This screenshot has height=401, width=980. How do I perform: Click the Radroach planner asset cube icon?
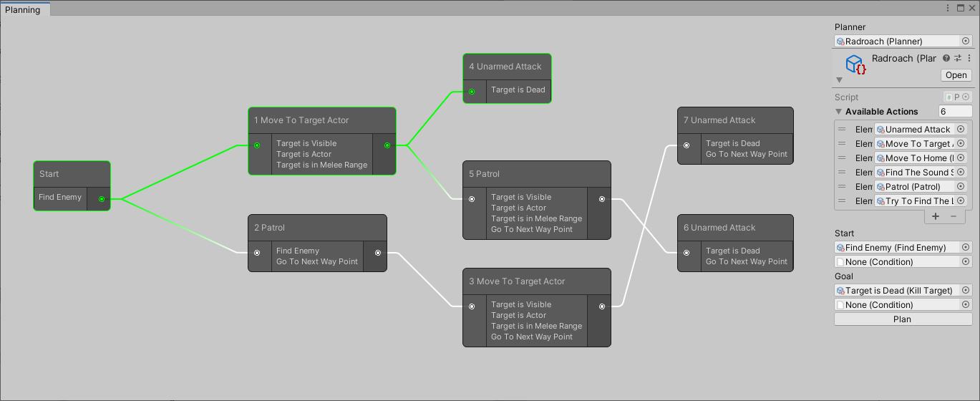856,65
